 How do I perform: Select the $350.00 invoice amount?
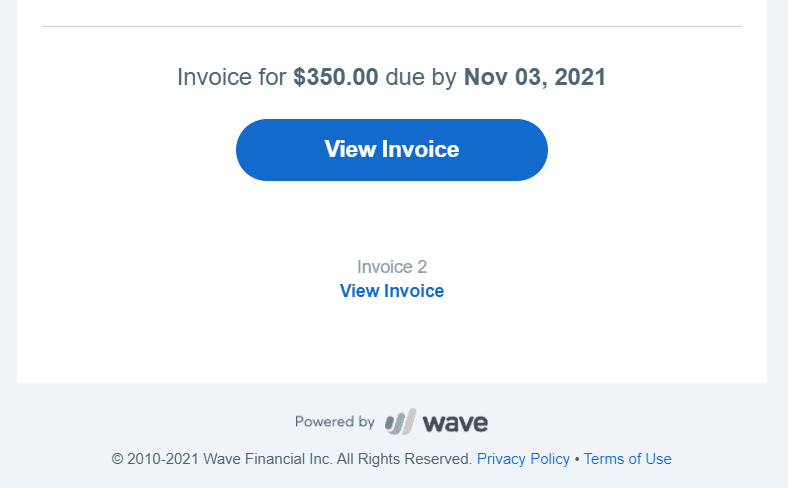click(x=336, y=77)
